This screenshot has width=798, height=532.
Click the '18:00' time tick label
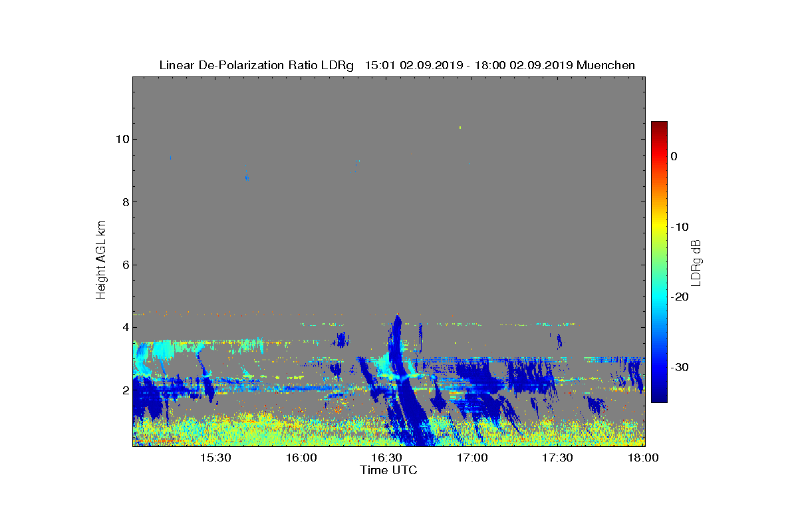[x=643, y=458]
